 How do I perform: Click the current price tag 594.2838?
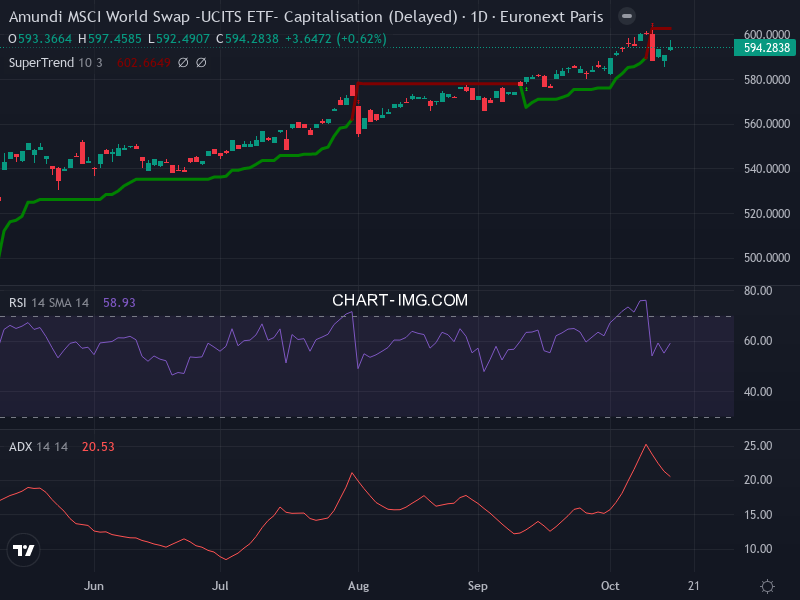767,47
